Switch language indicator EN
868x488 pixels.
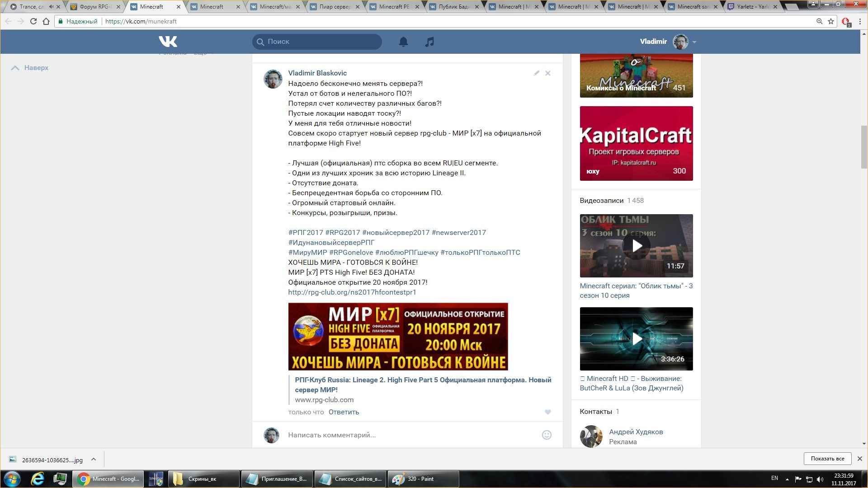tap(774, 478)
